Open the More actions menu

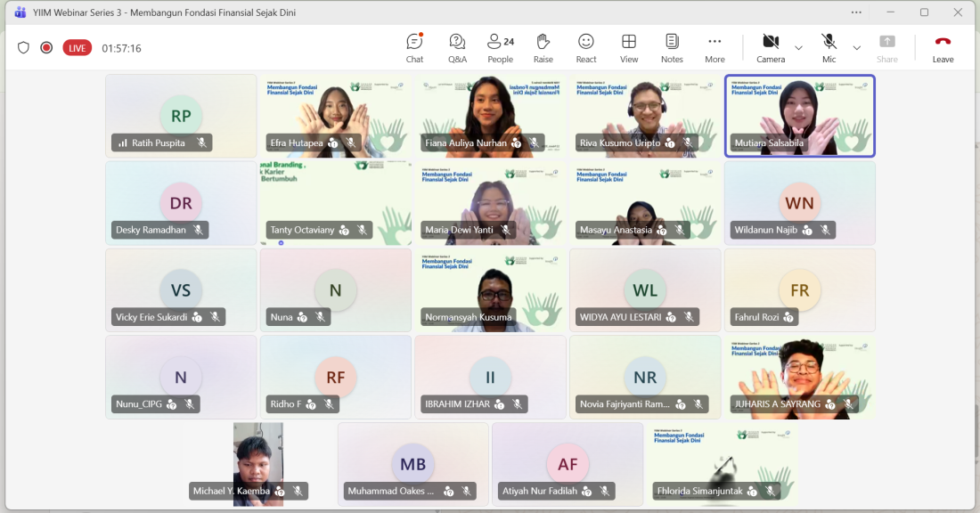pyautogui.click(x=715, y=48)
